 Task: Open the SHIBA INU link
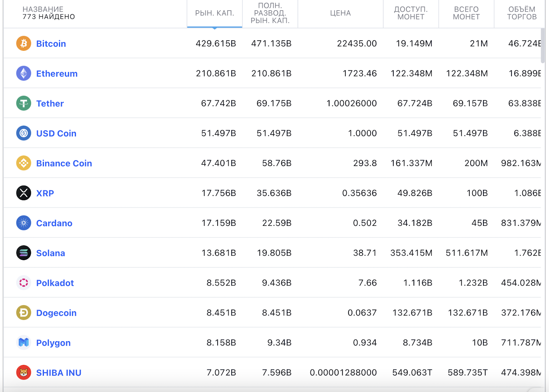coord(59,373)
